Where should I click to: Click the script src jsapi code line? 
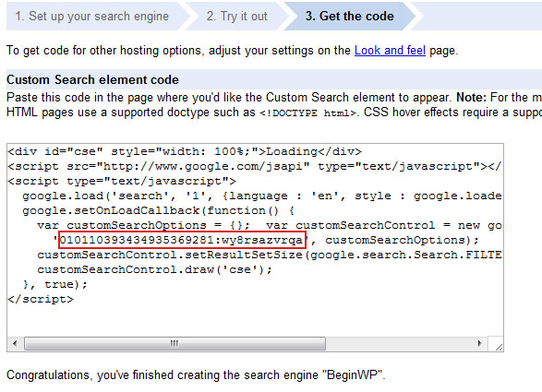(x=255, y=166)
